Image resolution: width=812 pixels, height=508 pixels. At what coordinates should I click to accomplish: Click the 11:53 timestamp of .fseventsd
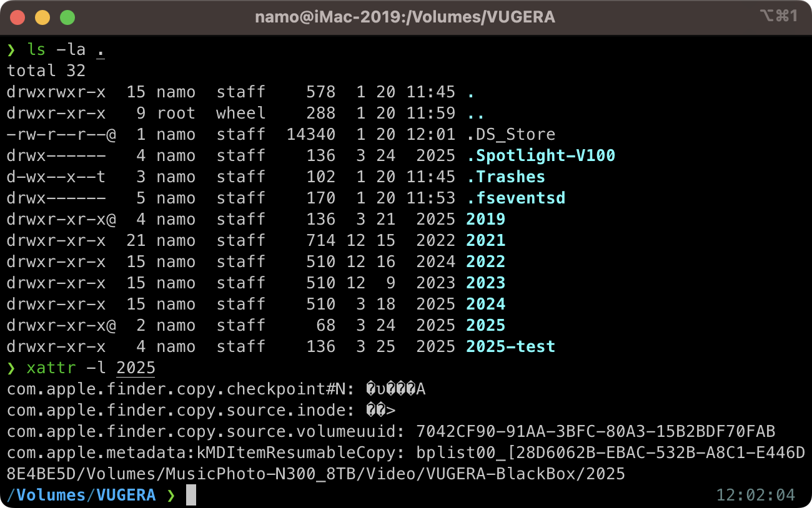pos(430,198)
